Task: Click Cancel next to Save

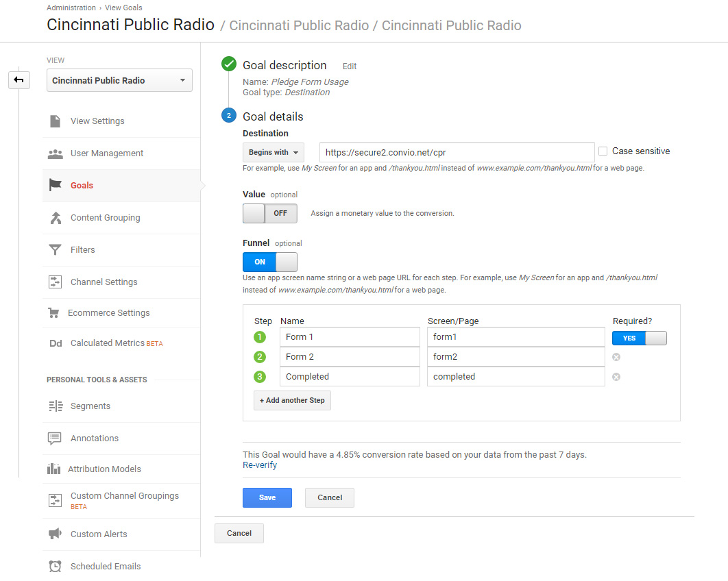Action: (x=330, y=498)
